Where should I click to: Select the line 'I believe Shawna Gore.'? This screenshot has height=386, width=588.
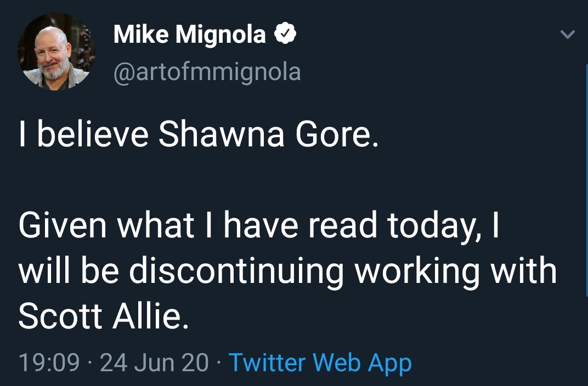[x=199, y=134]
